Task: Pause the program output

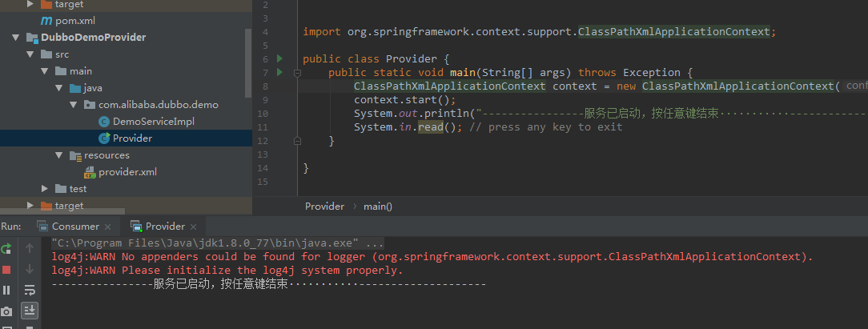Action: point(6,291)
